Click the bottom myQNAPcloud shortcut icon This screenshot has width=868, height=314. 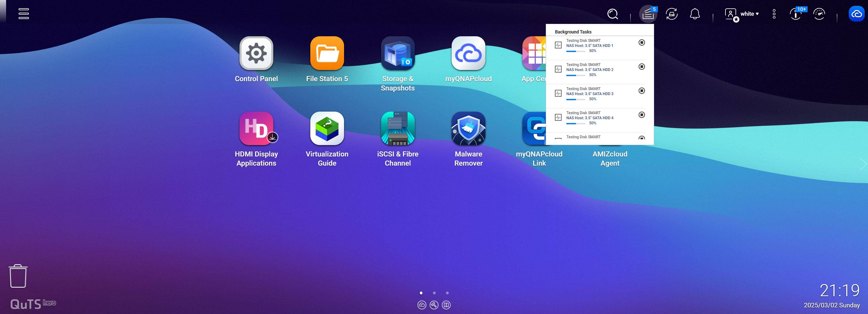[422, 305]
